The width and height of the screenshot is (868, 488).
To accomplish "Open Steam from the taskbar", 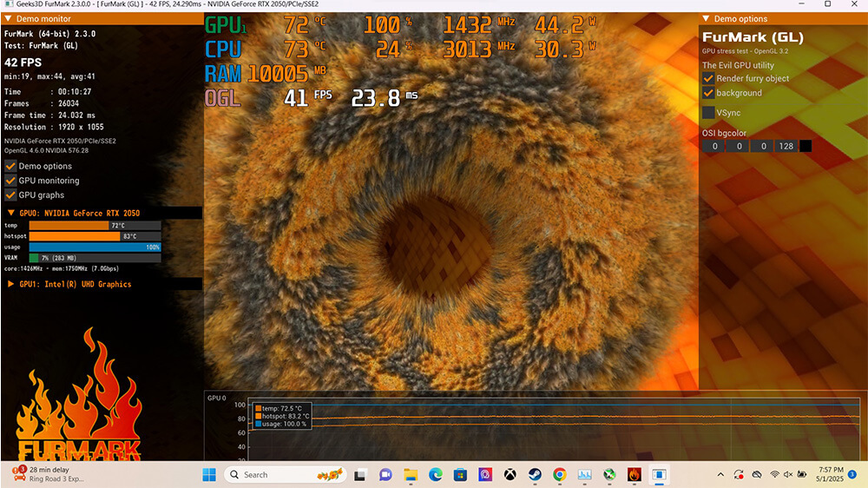I will click(535, 475).
